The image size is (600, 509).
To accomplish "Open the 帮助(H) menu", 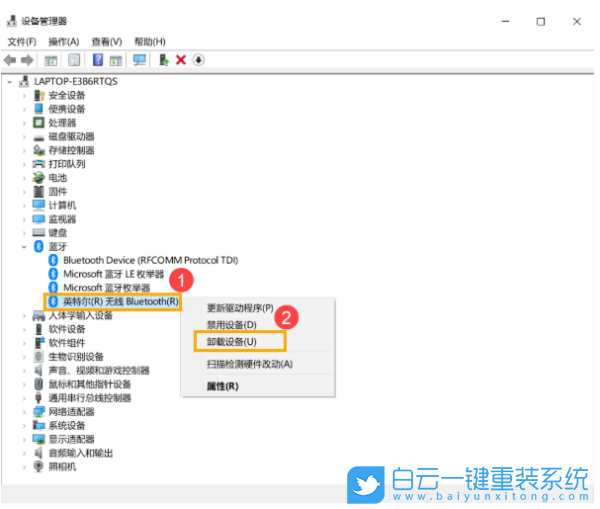I will point(150,42).
